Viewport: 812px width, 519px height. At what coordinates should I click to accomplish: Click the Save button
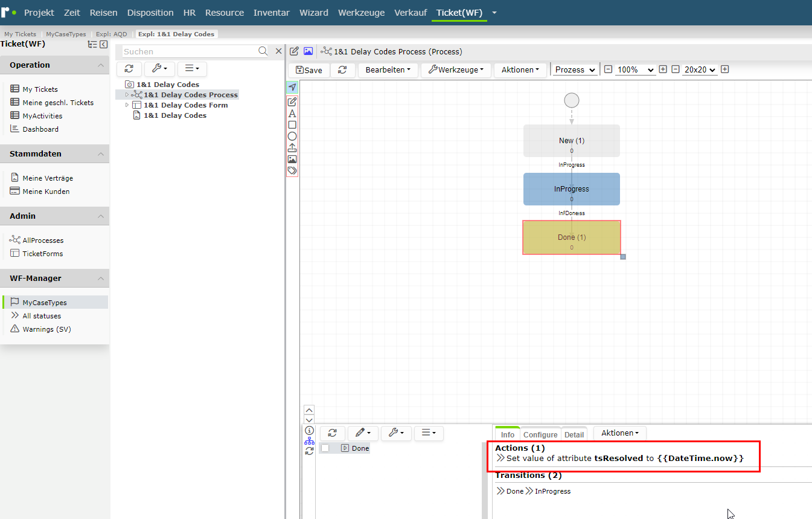click(309, 70)
